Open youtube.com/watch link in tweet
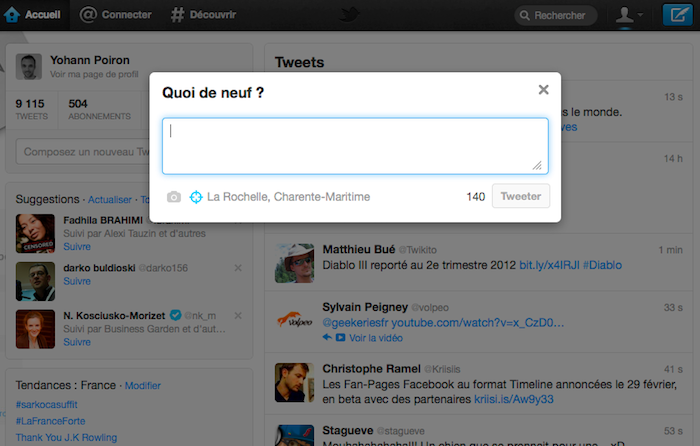Image resolution: width=700 pixels, height=446 pixels. (478, 323)
